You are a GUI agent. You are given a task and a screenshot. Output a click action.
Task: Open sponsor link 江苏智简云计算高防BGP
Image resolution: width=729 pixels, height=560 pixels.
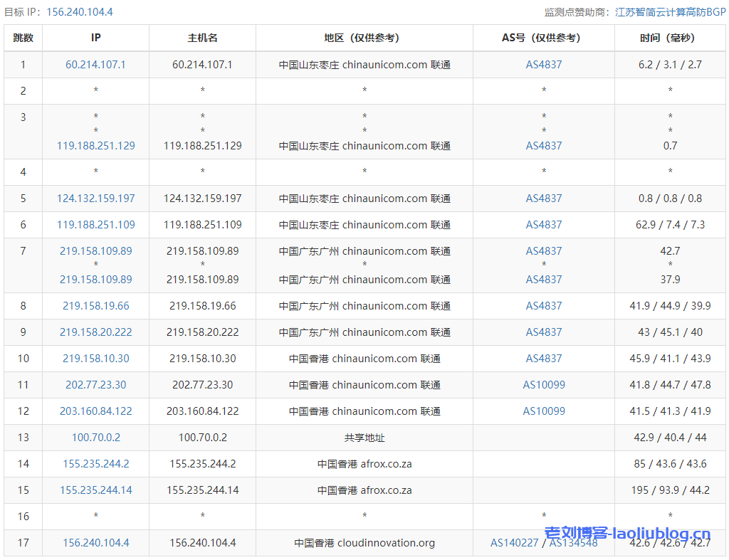pyautogui.click(x=670, y=12)
